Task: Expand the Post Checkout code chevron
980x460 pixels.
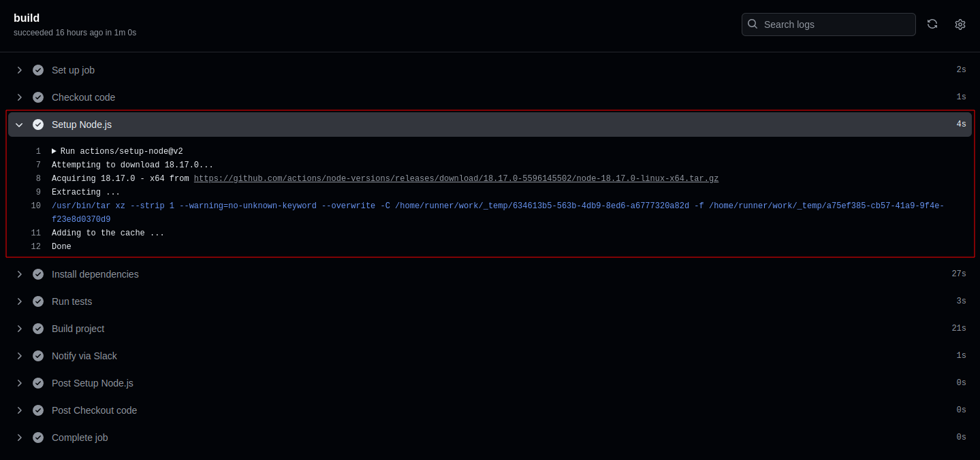Action: (20, 410)
